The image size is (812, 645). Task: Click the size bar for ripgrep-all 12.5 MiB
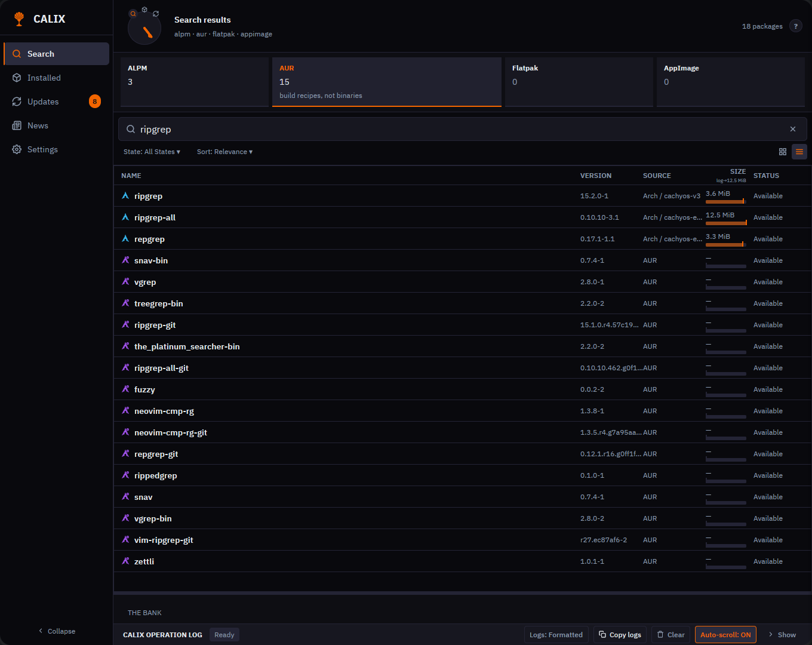(x=726, y=223)
